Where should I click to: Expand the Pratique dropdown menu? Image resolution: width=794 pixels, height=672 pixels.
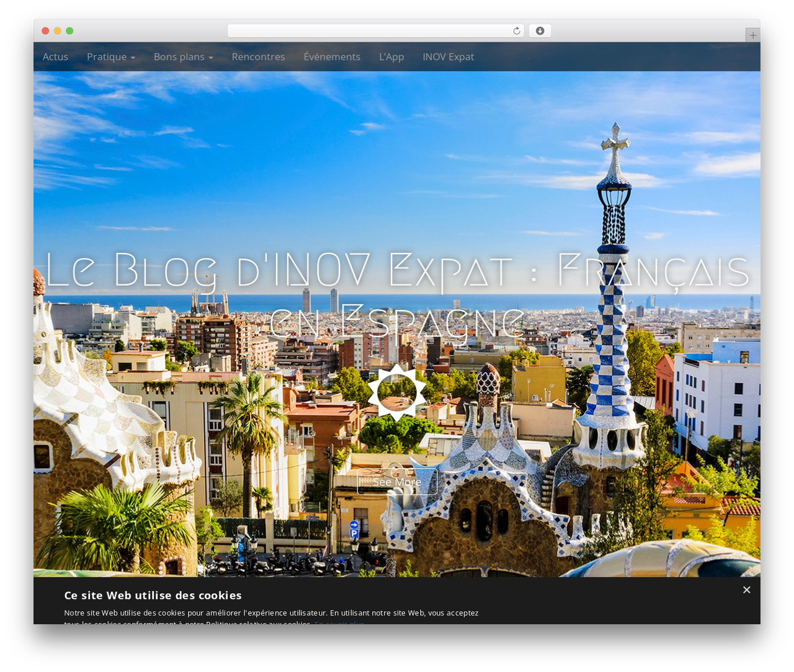point(111,56)
